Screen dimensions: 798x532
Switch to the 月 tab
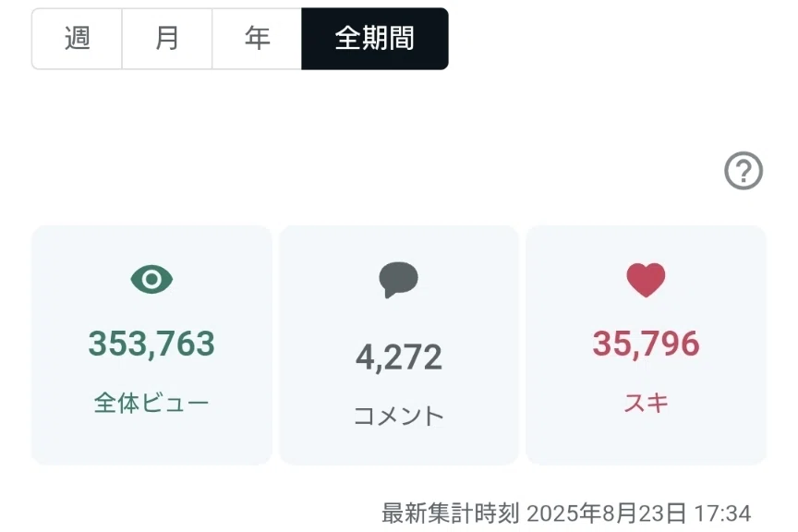(167, 39)
